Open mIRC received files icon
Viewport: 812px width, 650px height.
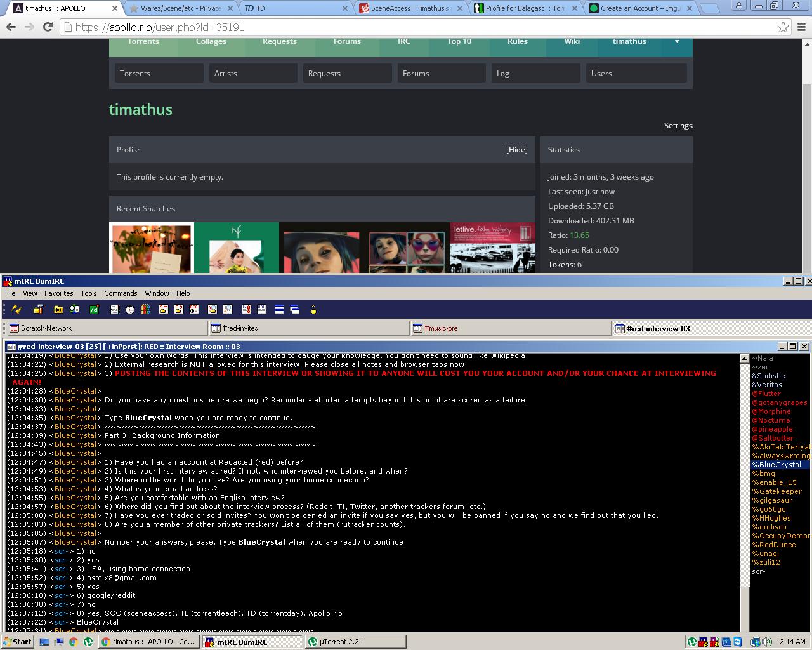[x=213, y=309]
